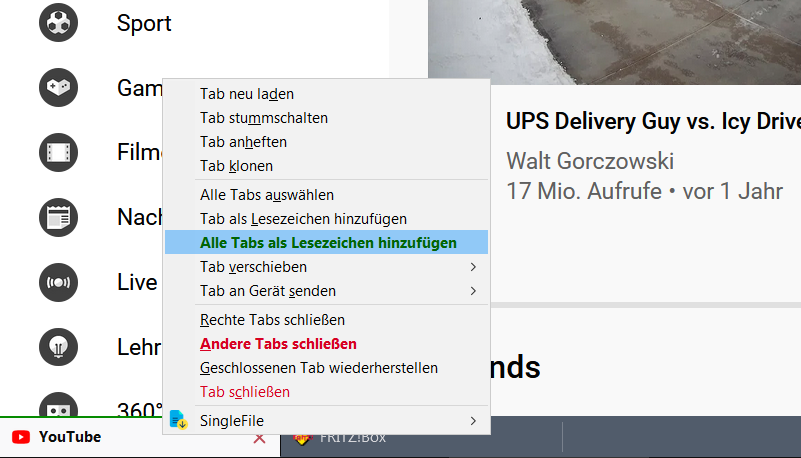Open the Live broadcast icon
Image resolution: width=801 pixels, height=458 pixels.
pos(58,282)
